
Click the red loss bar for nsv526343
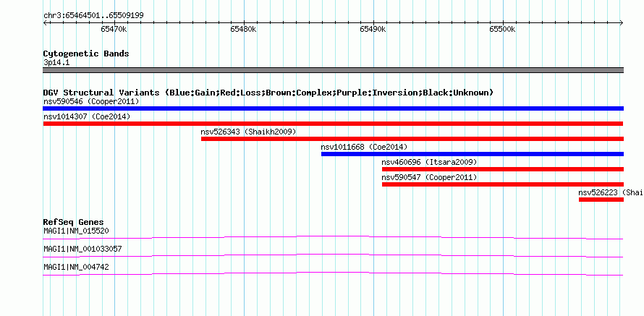point(412,139)
